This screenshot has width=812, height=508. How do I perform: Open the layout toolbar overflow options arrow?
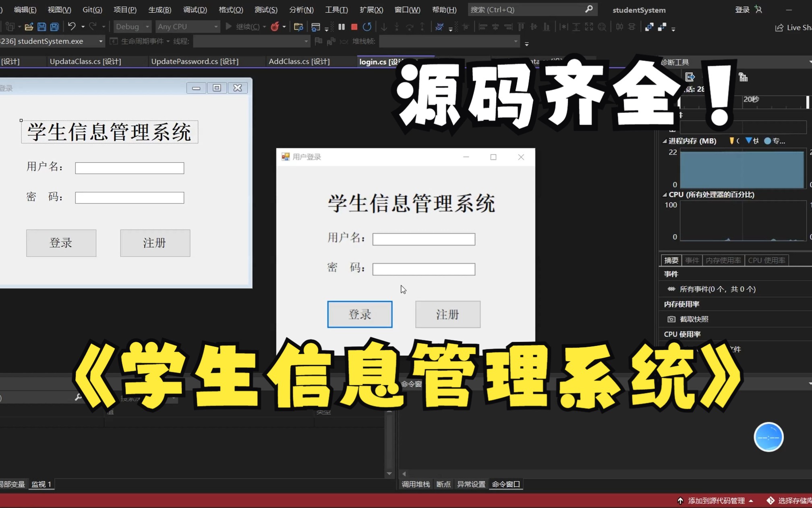[x=673, y=29]
